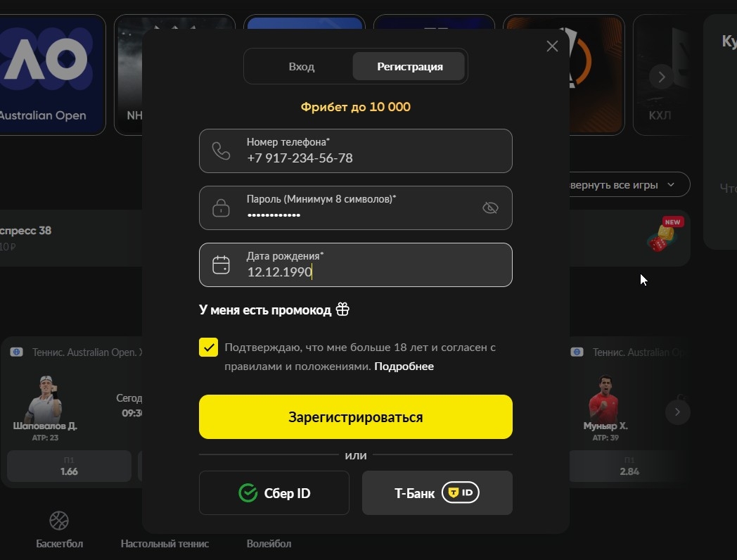The image size is (737, 560).
Task: Select the Регистрация tab
Action: point(409,66)
